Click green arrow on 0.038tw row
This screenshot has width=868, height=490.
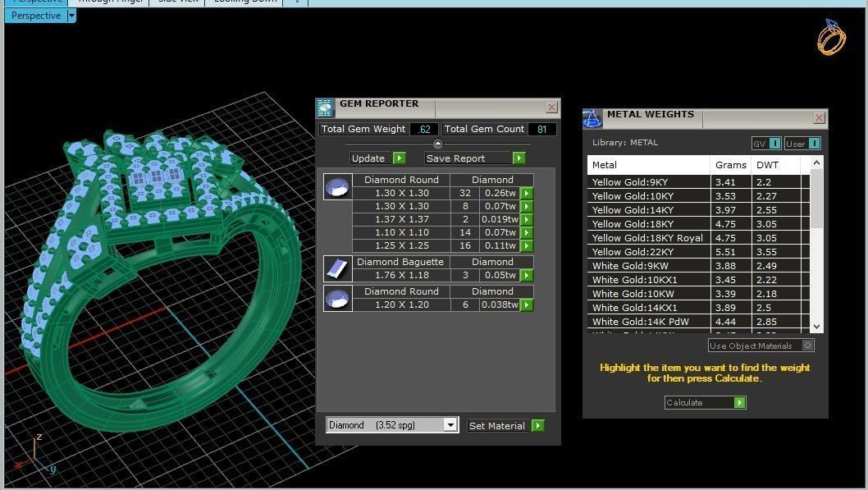[x=527, y=305]
